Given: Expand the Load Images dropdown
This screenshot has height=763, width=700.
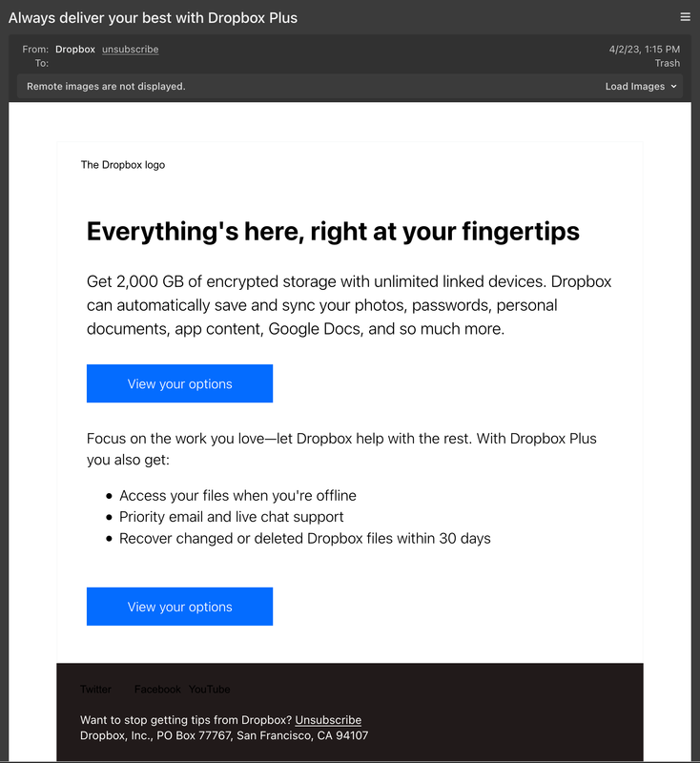Looking at the screenshot, I should [x=641, y=87].
